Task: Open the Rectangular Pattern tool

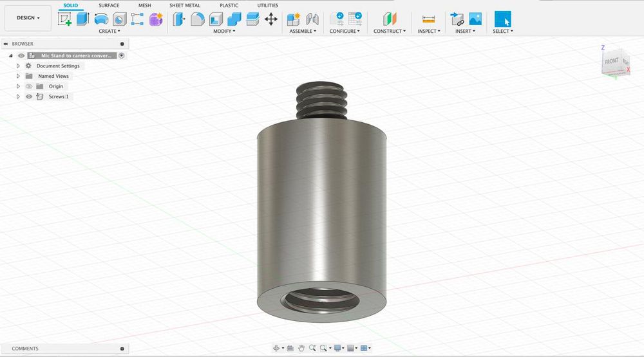Action: (x=137, y=19)
